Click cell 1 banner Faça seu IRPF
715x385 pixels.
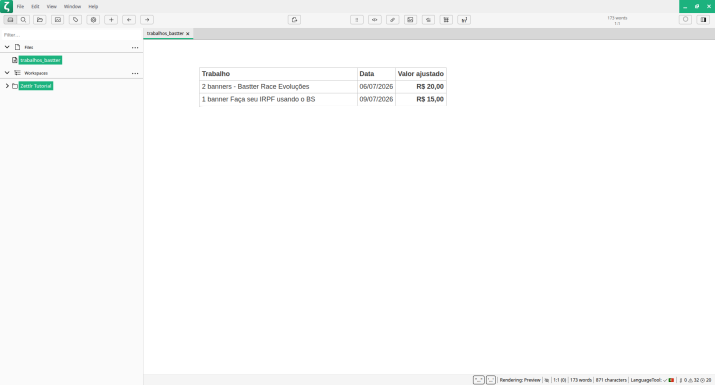coord(278,99)
